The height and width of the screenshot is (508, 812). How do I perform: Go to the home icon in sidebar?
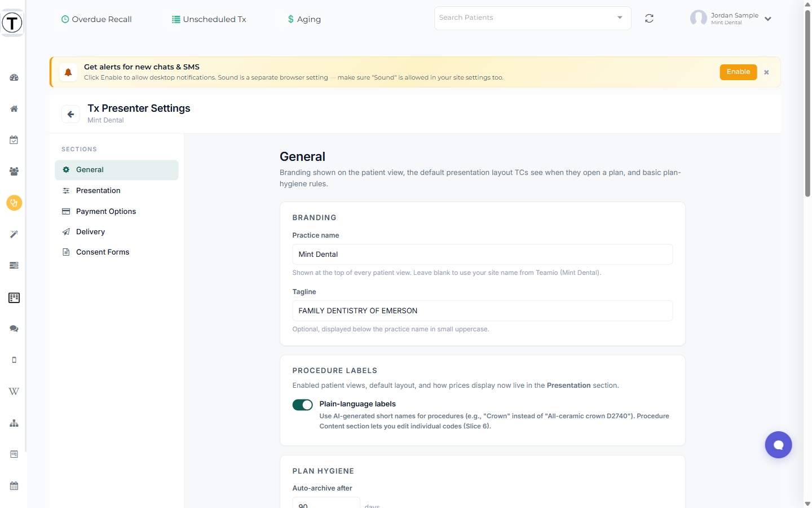point(14,108)
